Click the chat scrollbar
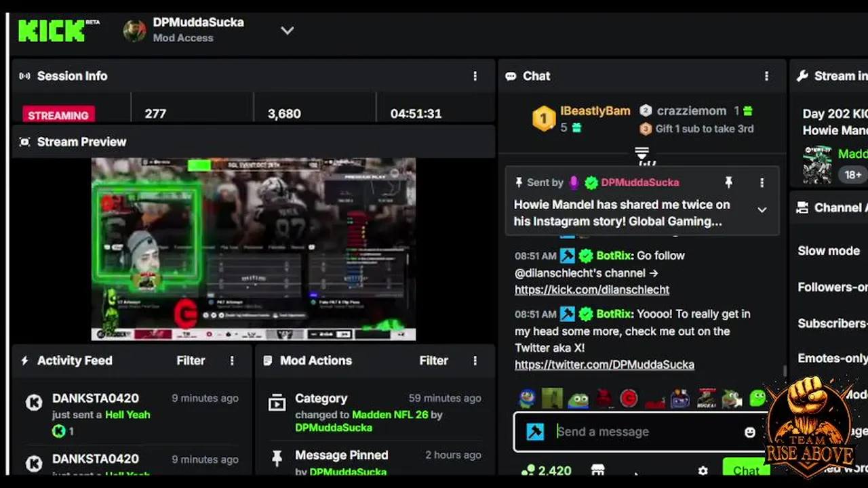868x488 pixels. pyautogui.click(x=785, y=371)
